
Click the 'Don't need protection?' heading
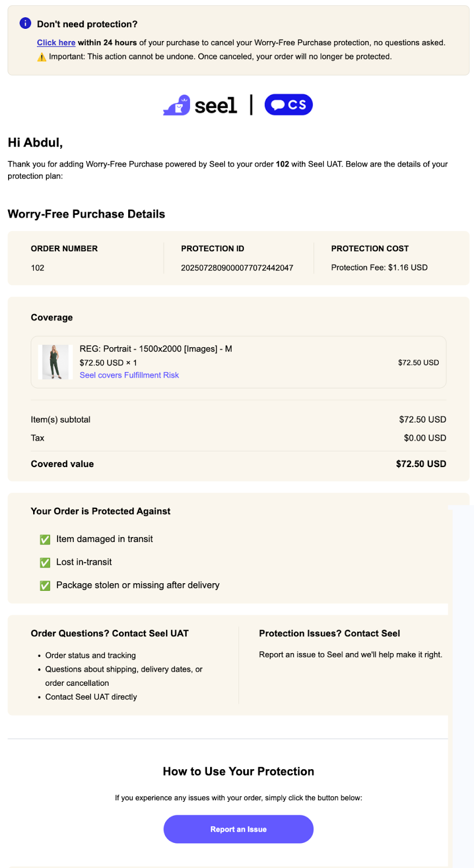coord(87,24)
